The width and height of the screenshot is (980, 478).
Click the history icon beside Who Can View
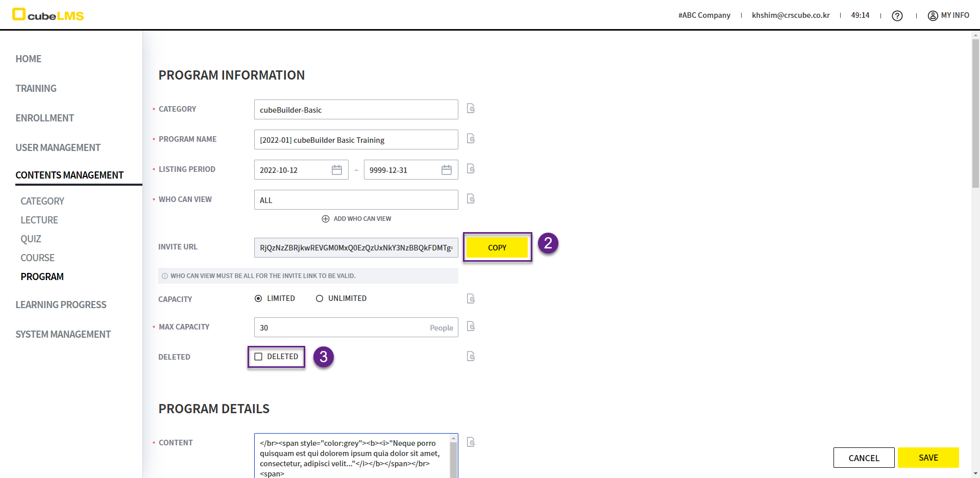coord(471,199)
